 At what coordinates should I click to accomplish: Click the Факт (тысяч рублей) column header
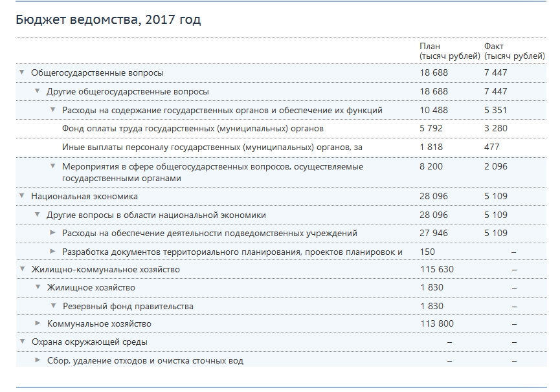[515, 51]
